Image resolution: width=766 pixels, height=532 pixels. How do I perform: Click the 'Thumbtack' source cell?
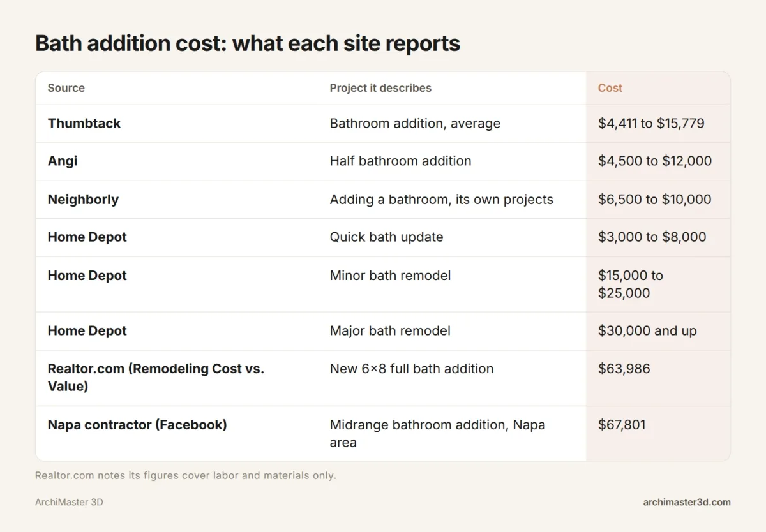coord(84,123)
